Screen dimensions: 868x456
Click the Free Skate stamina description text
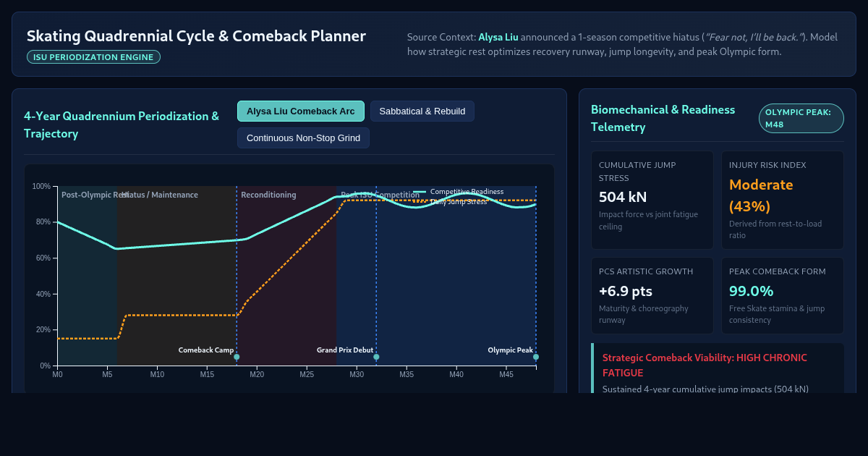777,314
